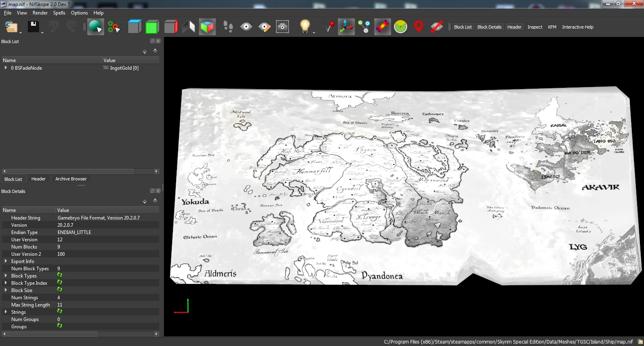Click the Save floppy disk icon
Image resolution: width=644 pixels, height=346 pixels.
pyautogui.click(x=33, y=27)
